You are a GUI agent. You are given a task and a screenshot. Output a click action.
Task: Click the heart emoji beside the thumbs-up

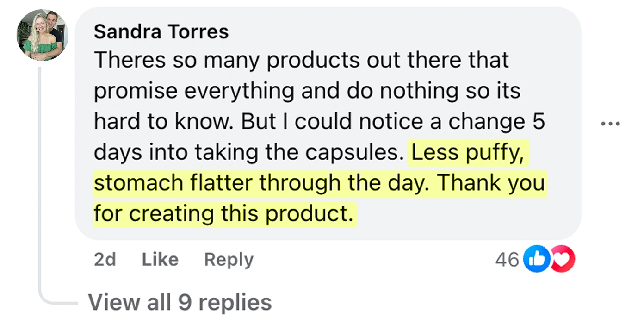[x=562, y=259]
